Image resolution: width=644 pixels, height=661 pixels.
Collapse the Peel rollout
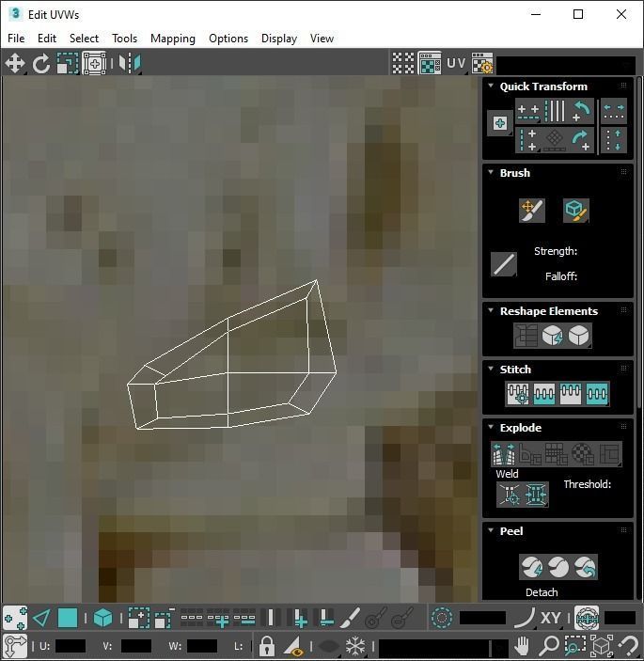[491, 530]
